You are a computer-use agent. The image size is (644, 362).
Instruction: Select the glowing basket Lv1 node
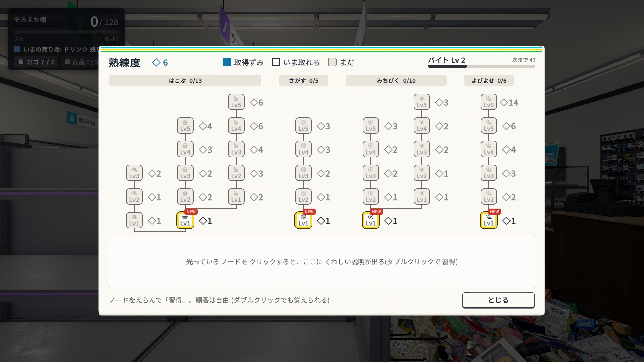[x=185, y=220]
